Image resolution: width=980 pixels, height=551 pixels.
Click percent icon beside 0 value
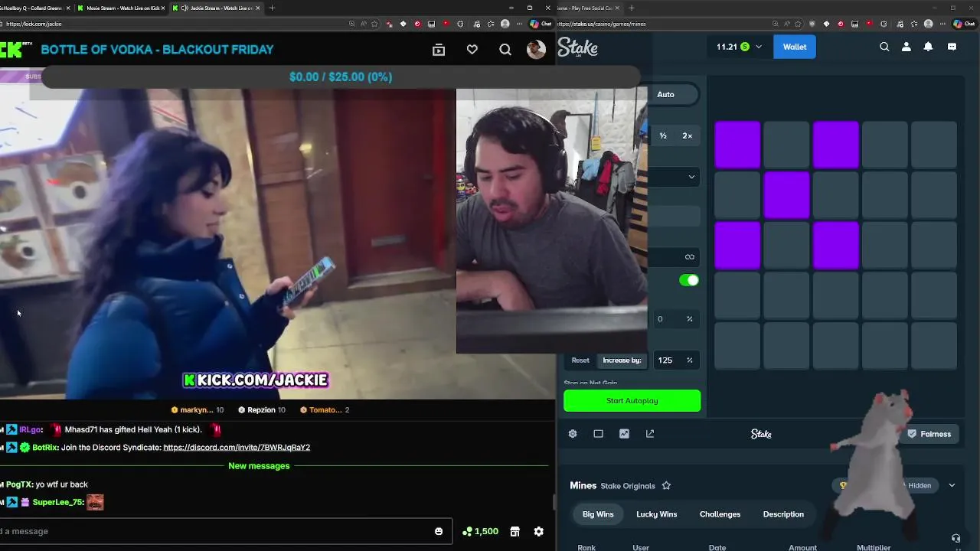(x=690, y=319)
